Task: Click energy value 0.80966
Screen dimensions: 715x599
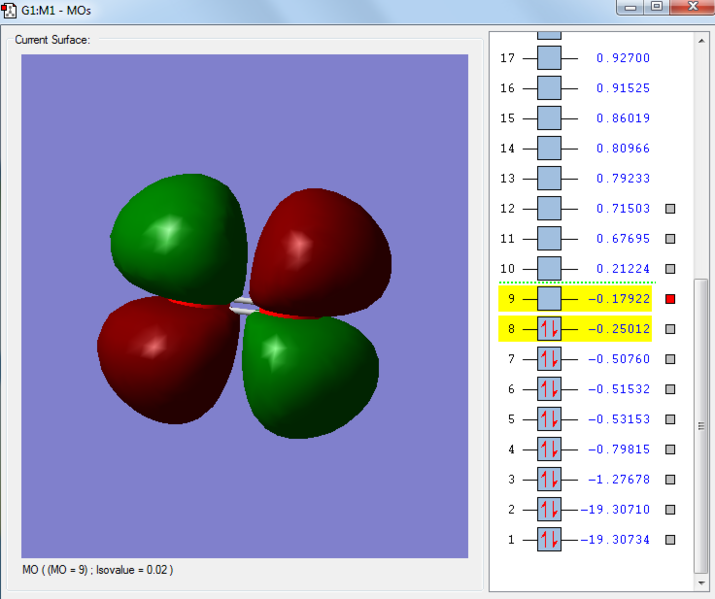Action: point(623,149)
